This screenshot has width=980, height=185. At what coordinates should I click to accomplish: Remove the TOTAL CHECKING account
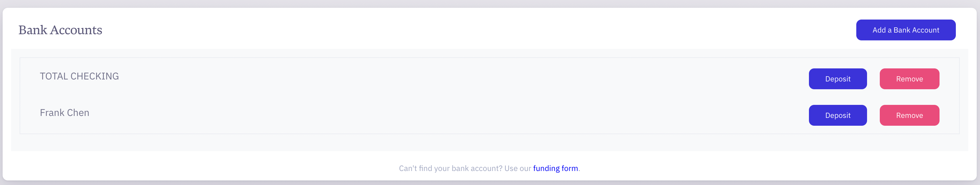[x=909, y=79]
